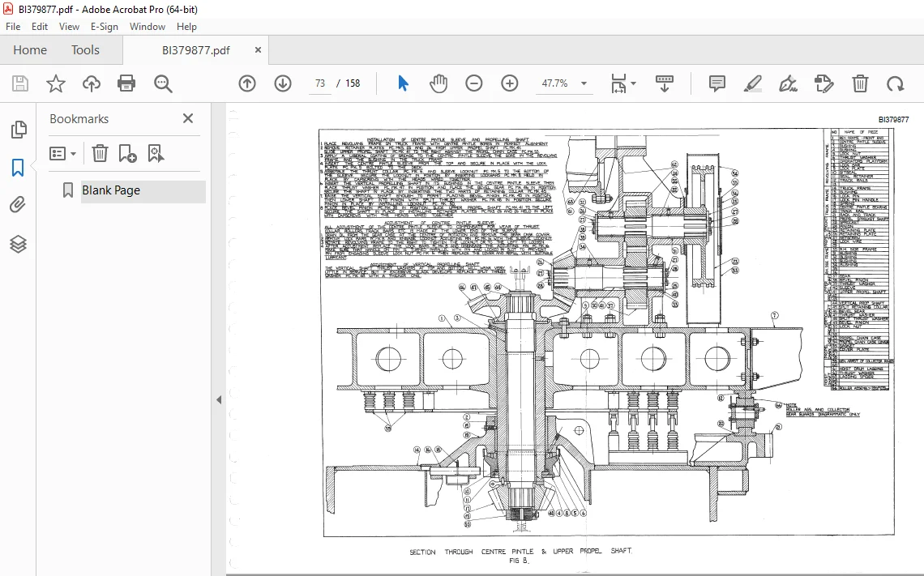This screenshot has width=924, height=576.
Task: Click the page number input field
Action: pos(320,83)
